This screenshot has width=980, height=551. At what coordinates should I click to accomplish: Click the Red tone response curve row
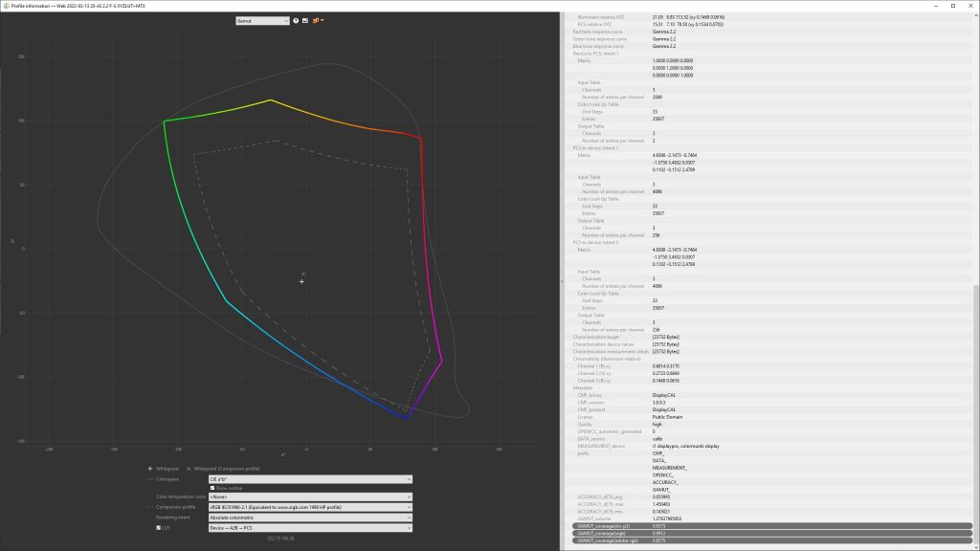(772, 32)
